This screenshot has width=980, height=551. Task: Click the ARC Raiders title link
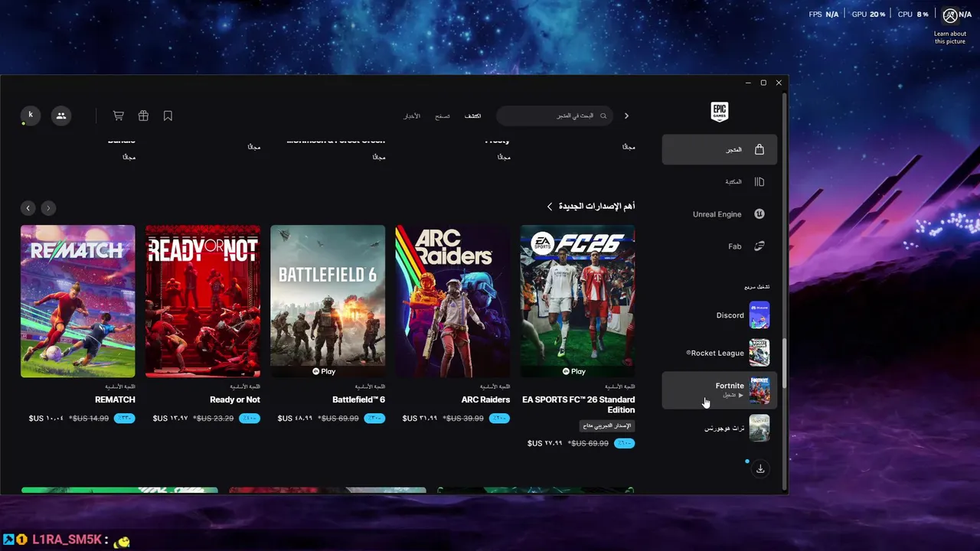(x=485, y=399)
